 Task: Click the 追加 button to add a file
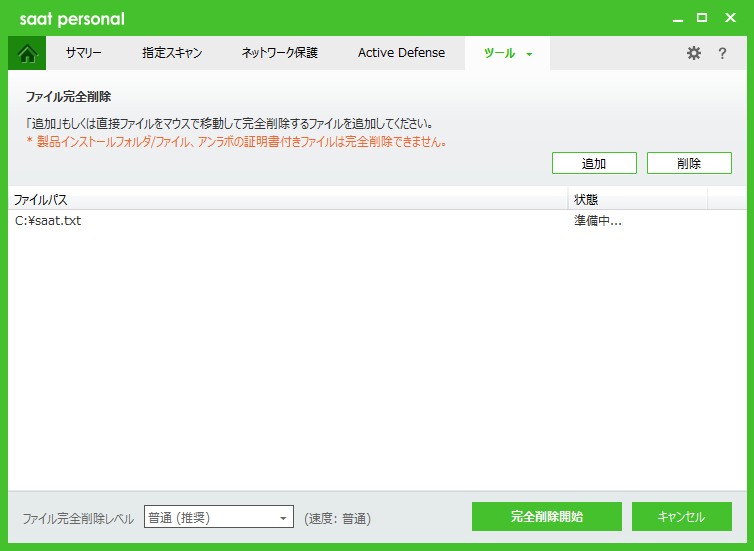point(594,163)
